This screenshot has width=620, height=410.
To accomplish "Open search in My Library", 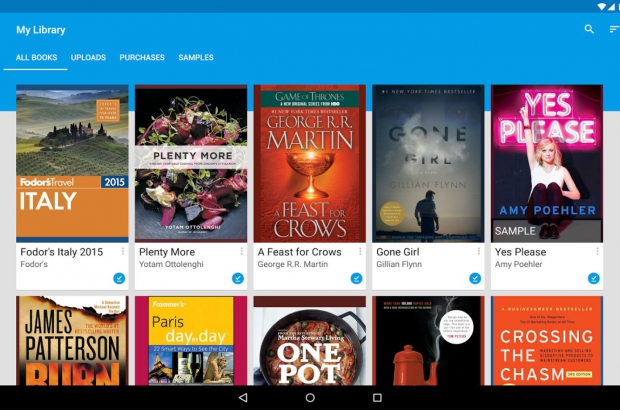I will (x=589, y=30).
